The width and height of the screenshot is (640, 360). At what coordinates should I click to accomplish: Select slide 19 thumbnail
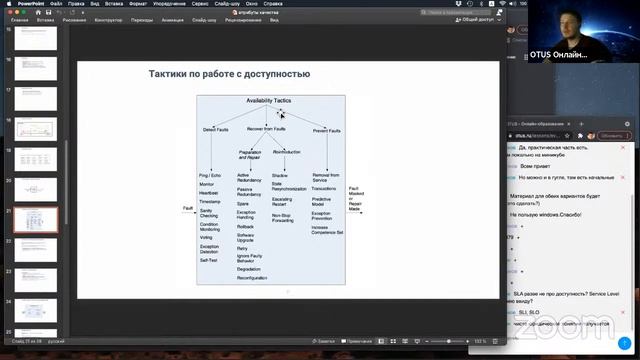36,159
